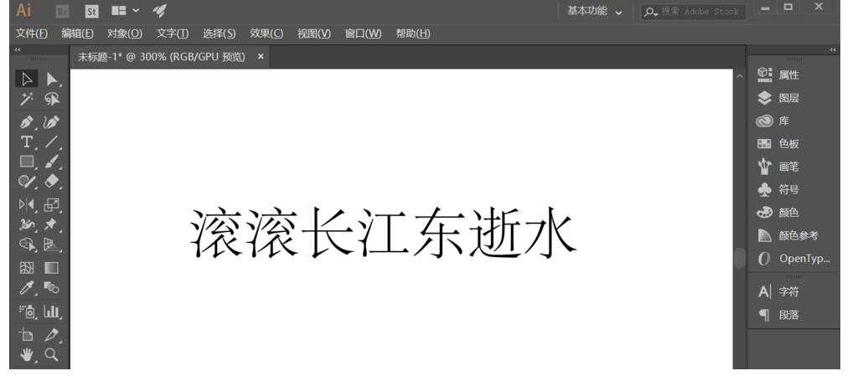Screen dimensions: 868x376
Task: Open the OpenType panel
Action: [x=793, y=259]
